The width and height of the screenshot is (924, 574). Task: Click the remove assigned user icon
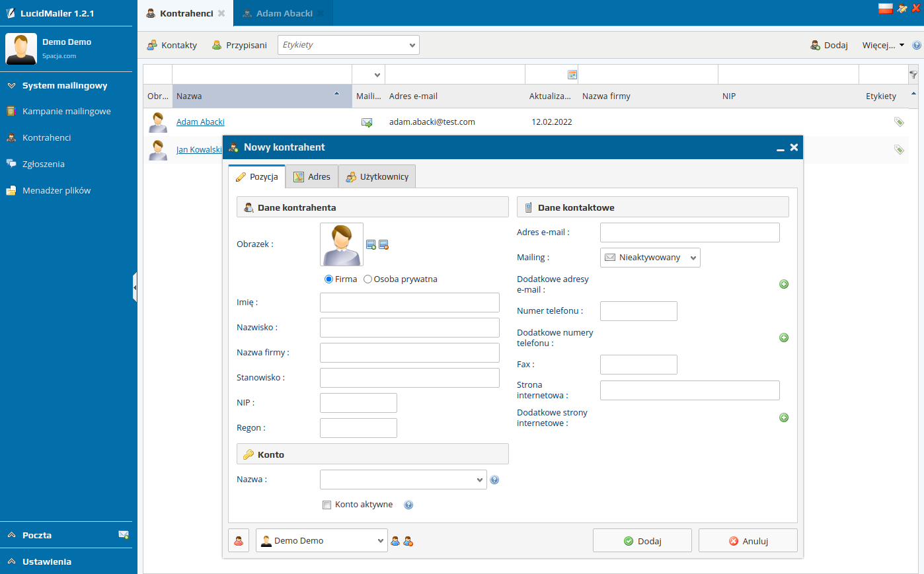coord(408,541)
